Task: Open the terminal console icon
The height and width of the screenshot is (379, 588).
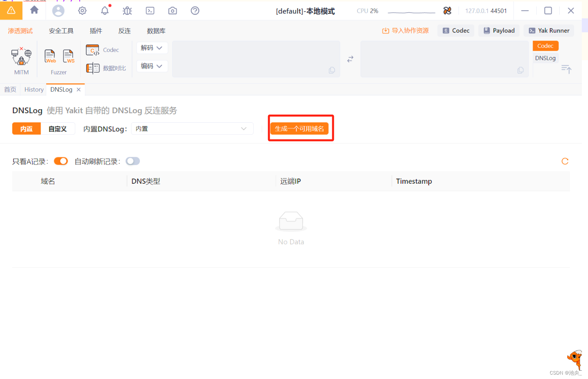Action: 150,11
